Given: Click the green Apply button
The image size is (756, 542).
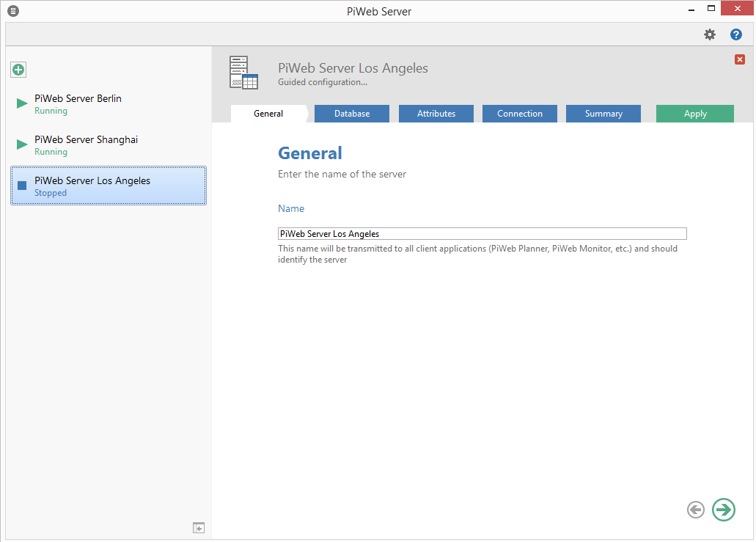Looking at the screenshot, I should 695,114.
